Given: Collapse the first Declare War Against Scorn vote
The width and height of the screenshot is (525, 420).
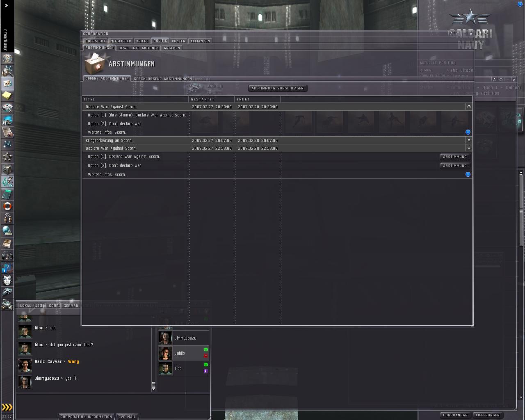Looking at the screenshot, I should click(x=469, y=107).
